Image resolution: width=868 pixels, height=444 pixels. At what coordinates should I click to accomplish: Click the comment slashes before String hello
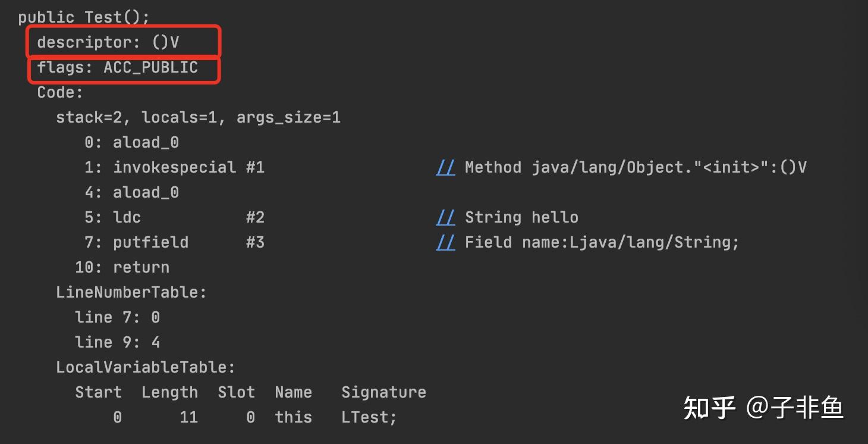[445, 218]
